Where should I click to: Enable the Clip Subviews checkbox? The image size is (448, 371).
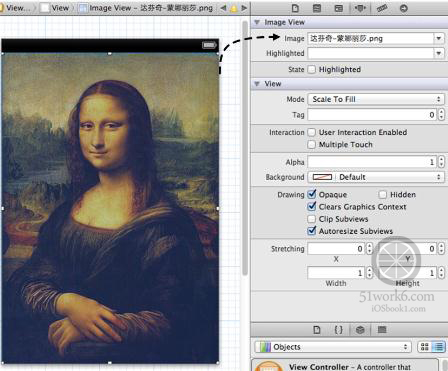(311, 219)
